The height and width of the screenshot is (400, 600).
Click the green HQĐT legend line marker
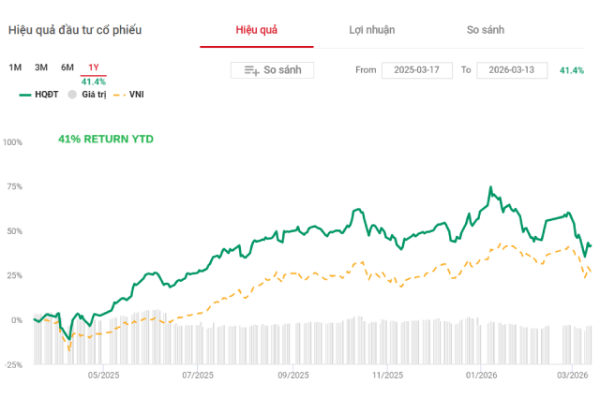point(25,95)
